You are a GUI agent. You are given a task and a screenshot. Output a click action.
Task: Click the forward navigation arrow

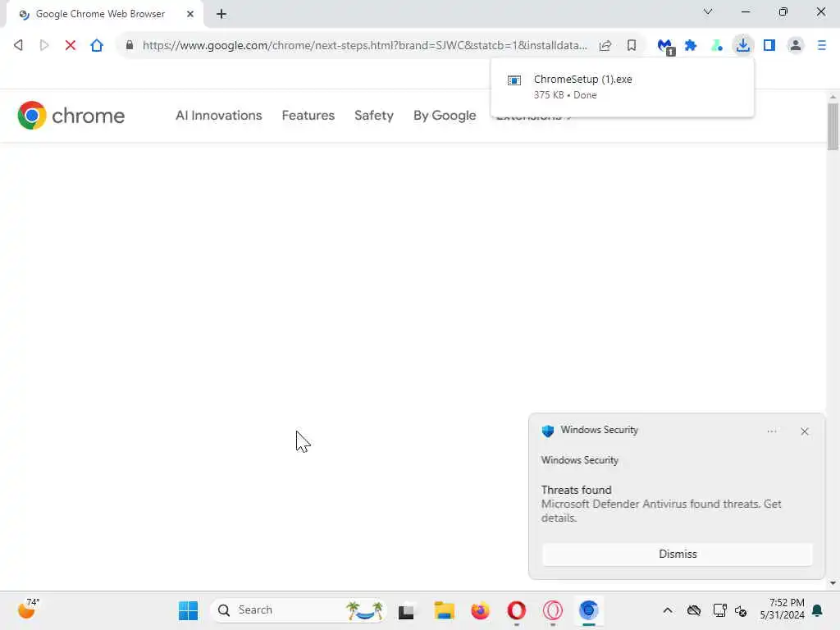point(44,45)
